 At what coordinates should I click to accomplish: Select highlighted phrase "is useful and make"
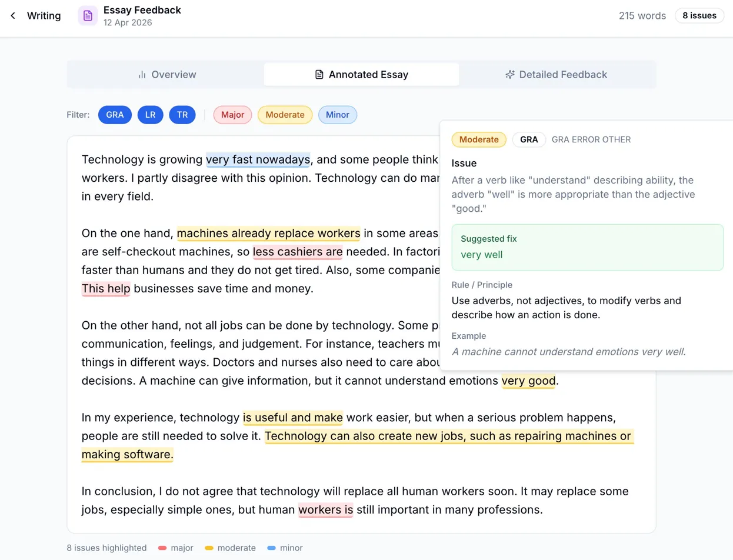coord(293,418)
